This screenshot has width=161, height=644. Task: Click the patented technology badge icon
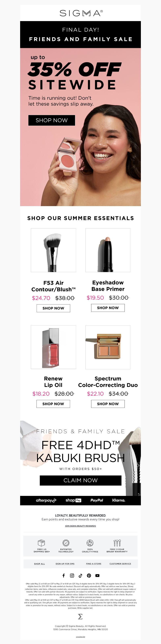pyautogui.click(x=66, y=543)
